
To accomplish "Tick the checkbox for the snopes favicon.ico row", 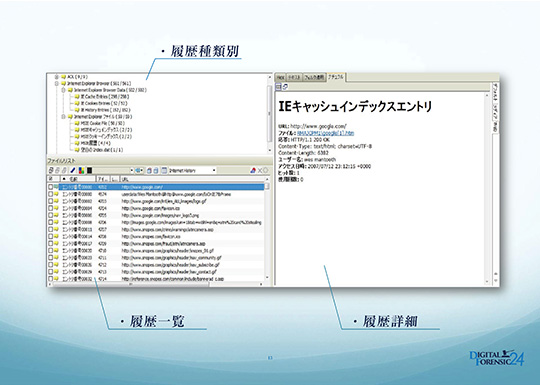I will tap(51, 236).
